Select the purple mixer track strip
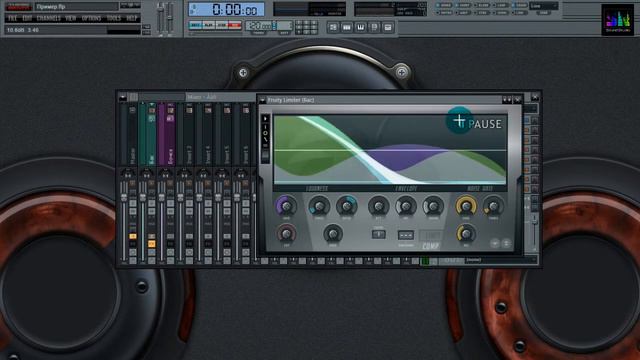This screenshot has height=360, width=640. click(x=166, y=135)
